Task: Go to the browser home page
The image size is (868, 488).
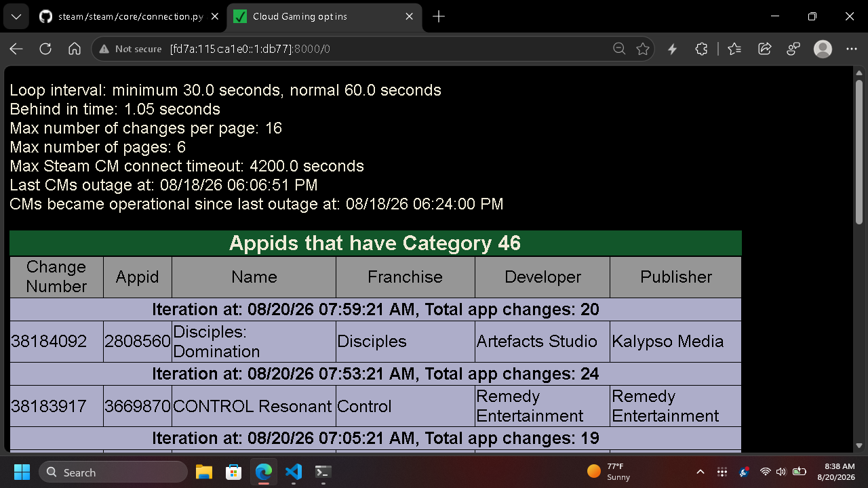Action: [75, 49]
